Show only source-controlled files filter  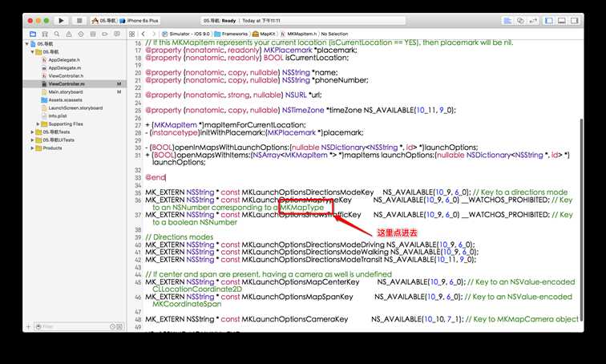click(x=119, y=327)
